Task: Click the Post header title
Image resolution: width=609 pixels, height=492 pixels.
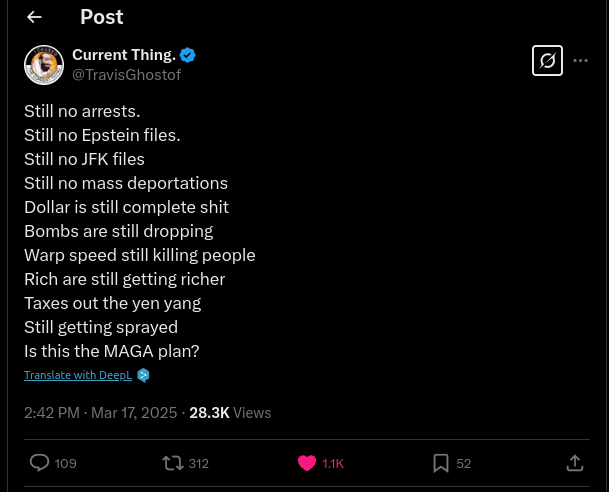Action: click(x=102, y=17)
